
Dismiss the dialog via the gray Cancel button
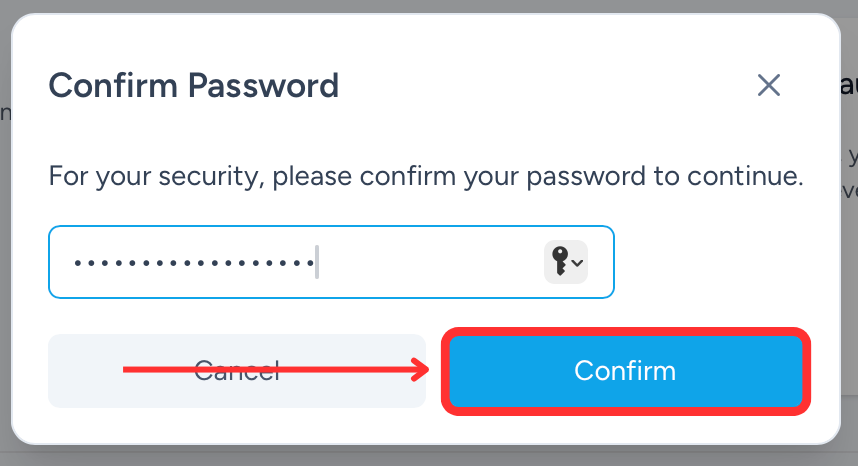click(x=237, y=371)
